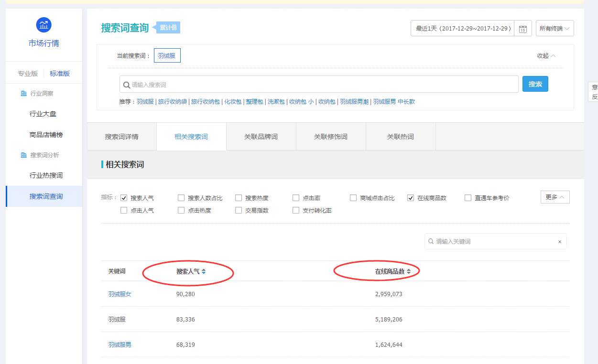Click recommended term 收纳包 小
The image size is (598, 364).
coord(301,102)
